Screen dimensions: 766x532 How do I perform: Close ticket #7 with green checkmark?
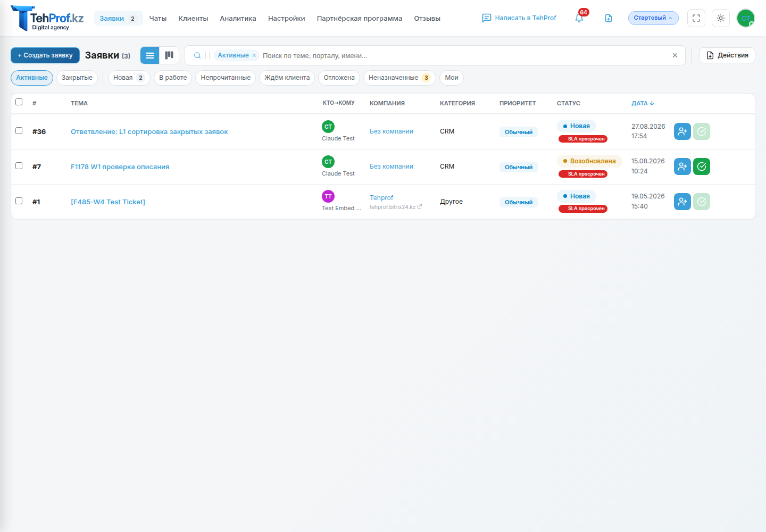pos(702,167)
